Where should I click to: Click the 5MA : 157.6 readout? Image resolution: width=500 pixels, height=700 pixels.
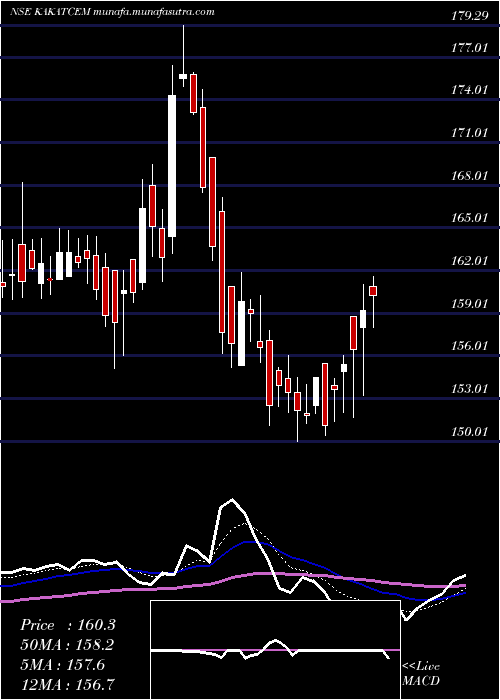point(62,665)
